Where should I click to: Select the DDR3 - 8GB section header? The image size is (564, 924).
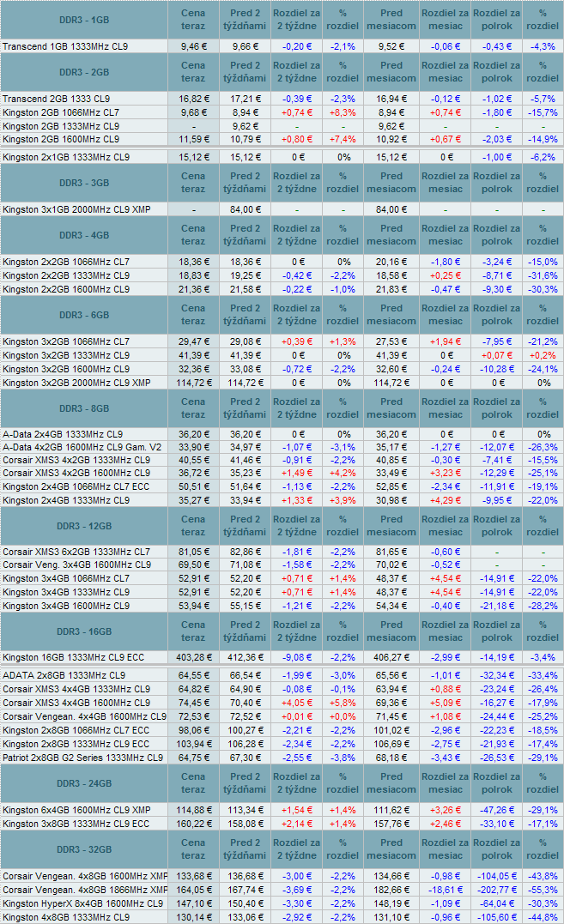[x=84, y=408]
